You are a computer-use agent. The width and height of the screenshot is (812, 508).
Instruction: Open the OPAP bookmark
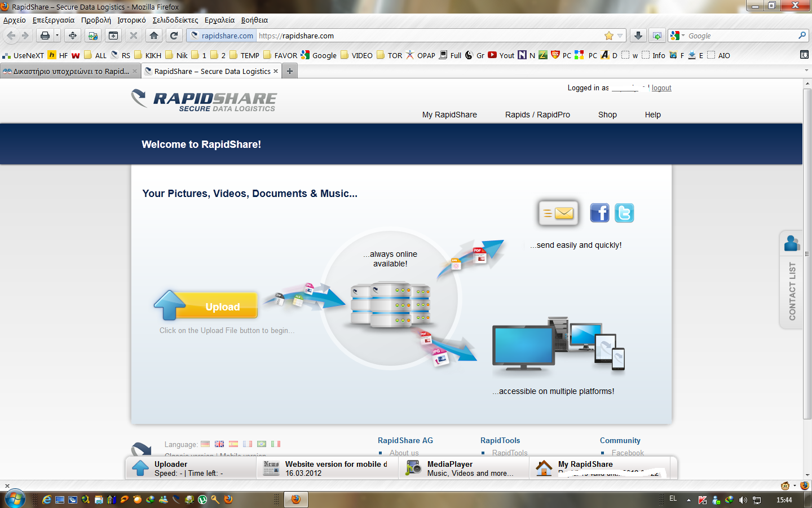[421, 55]
